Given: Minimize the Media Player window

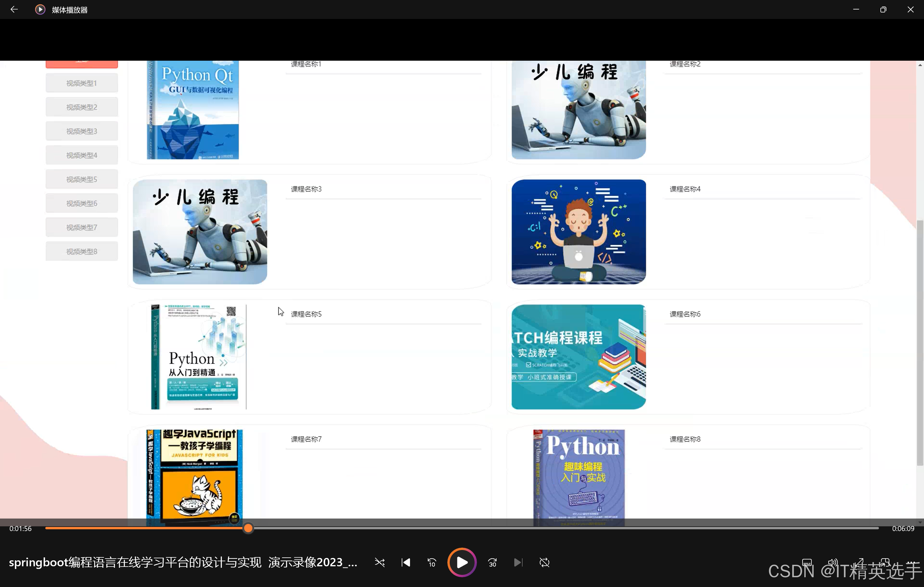Looking at the screenshot, I should point(856,9).
